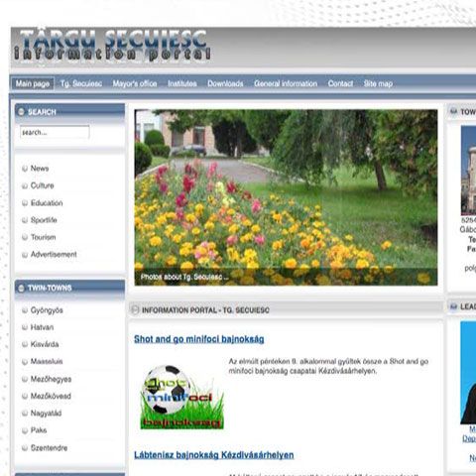476x476 pixels.
Task: Click the bullet icon beside Mezőhegyes
Action: point(25,379)
